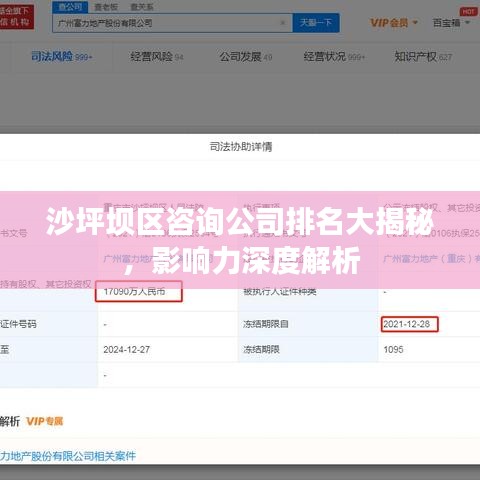Open the 公司发展 section
This screenshot has width=480, height=480.
(246, 57)
